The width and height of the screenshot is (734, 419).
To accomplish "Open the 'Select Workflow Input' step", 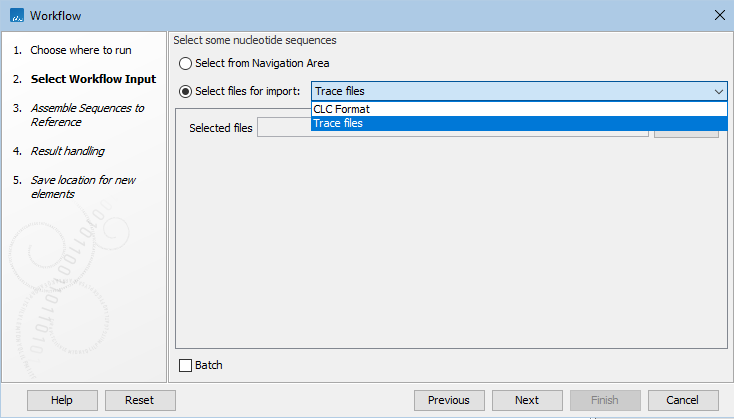I will click(93, 79).
